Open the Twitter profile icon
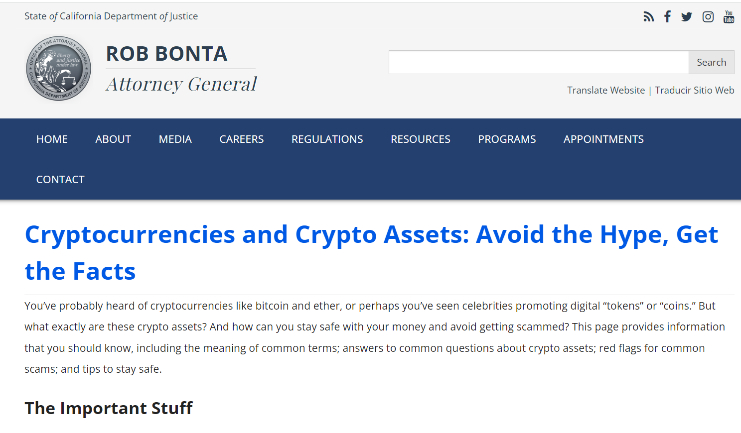The width and height of the screenshot is (741, 433). pos(687,17)
